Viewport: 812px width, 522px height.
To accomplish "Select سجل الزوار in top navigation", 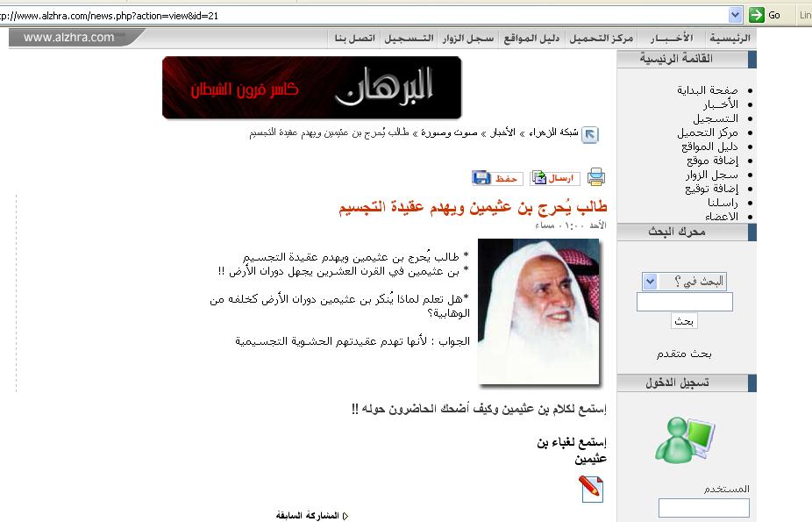I will (467, 39).
